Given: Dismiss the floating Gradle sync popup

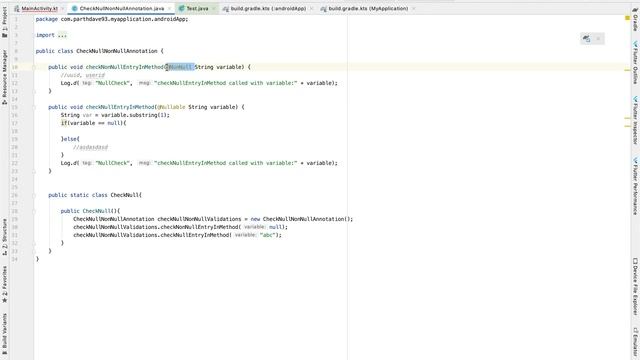Looking at the screenshot, I should point(598,39).
